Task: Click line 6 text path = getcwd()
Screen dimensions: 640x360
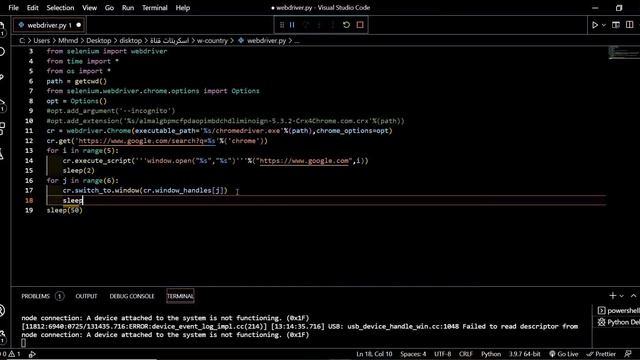Action: coord(76,81)
